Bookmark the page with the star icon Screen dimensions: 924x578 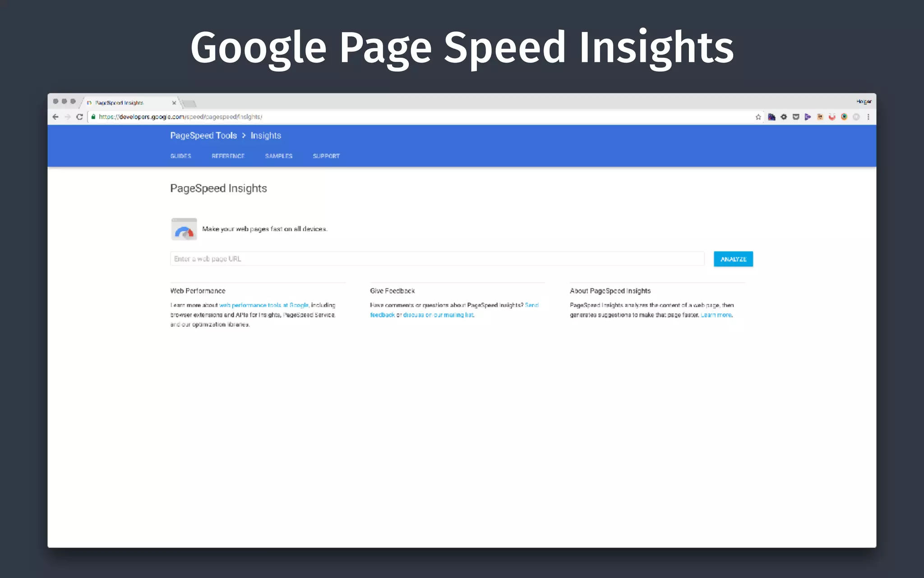758,117
